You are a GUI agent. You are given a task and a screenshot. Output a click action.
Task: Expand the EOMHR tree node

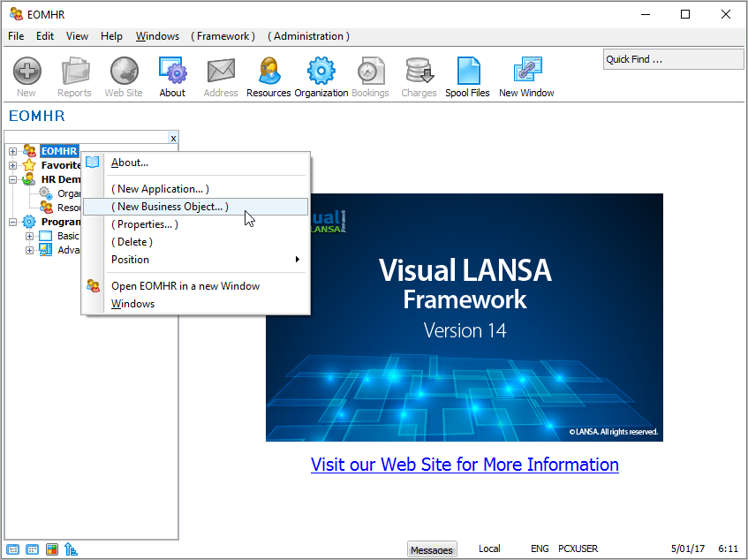click(13, 151)
